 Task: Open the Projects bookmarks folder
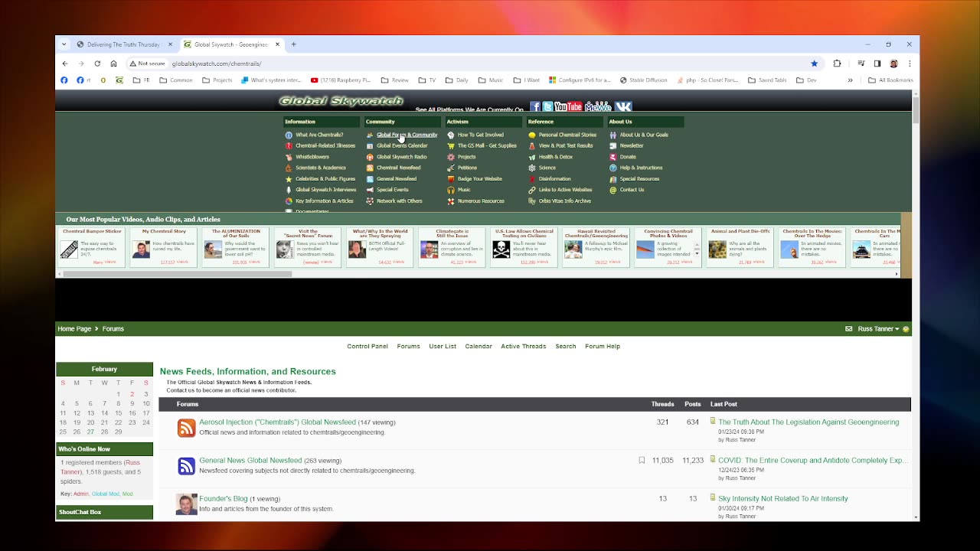click(x=217, y=80)
